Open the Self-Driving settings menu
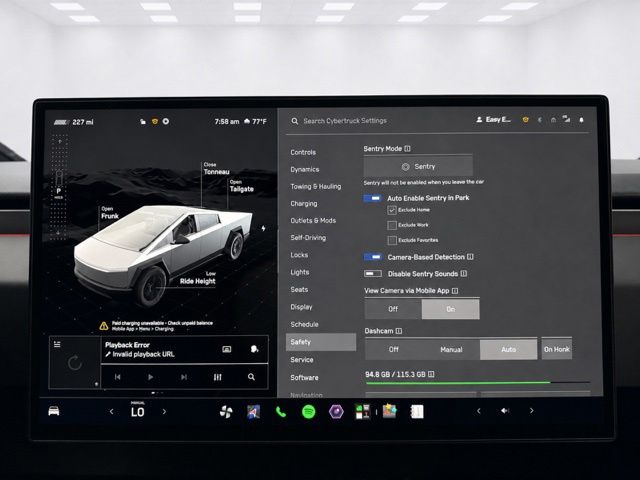The width and height of the screenshot is (640, 480). [308, 238]
